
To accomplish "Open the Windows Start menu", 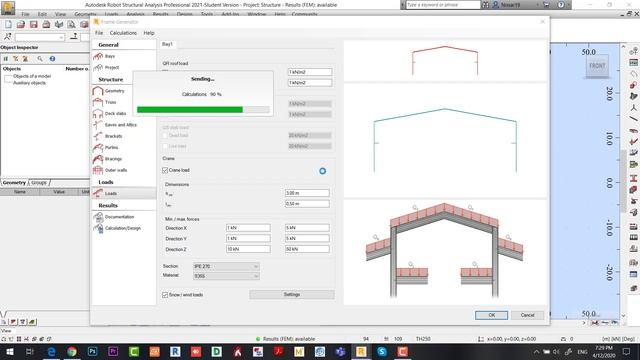I will click(9, 351).
